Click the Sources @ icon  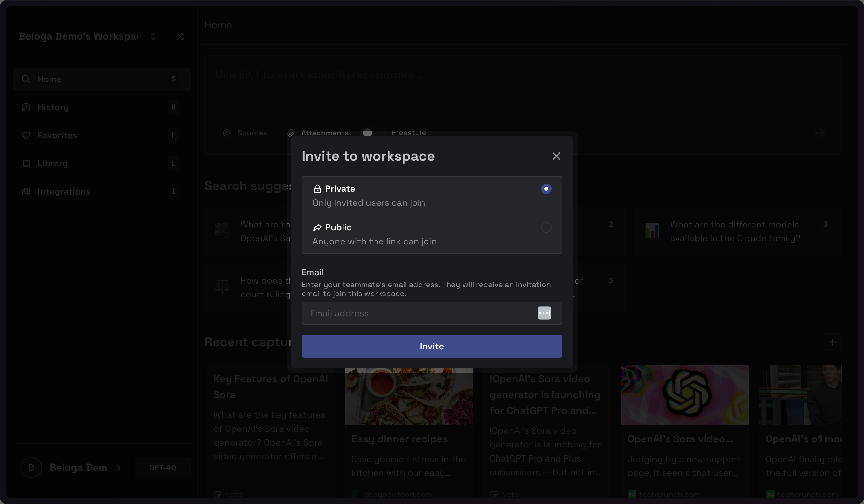[227, 133]
